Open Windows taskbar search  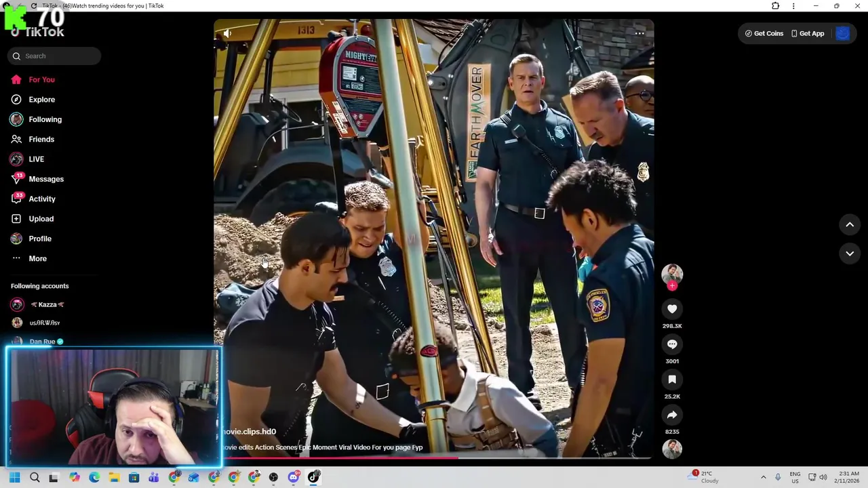(35, 478)
